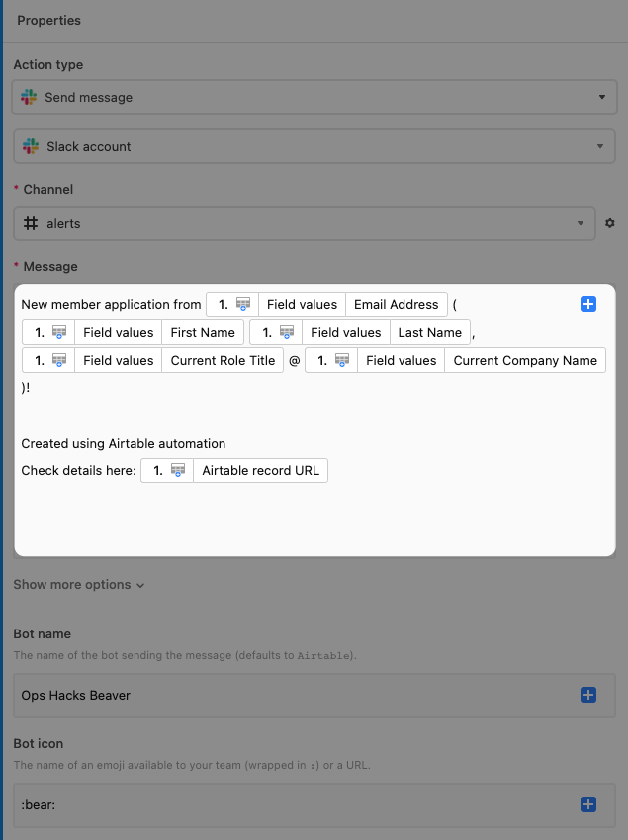Click the text 'Created using Airtable automation'
Viewport: 628px width, 840px height.
click(x=124, y=443)
